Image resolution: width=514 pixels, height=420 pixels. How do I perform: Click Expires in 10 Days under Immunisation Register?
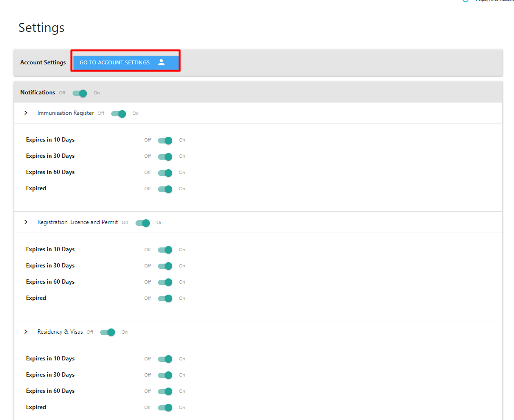point(50,140)
